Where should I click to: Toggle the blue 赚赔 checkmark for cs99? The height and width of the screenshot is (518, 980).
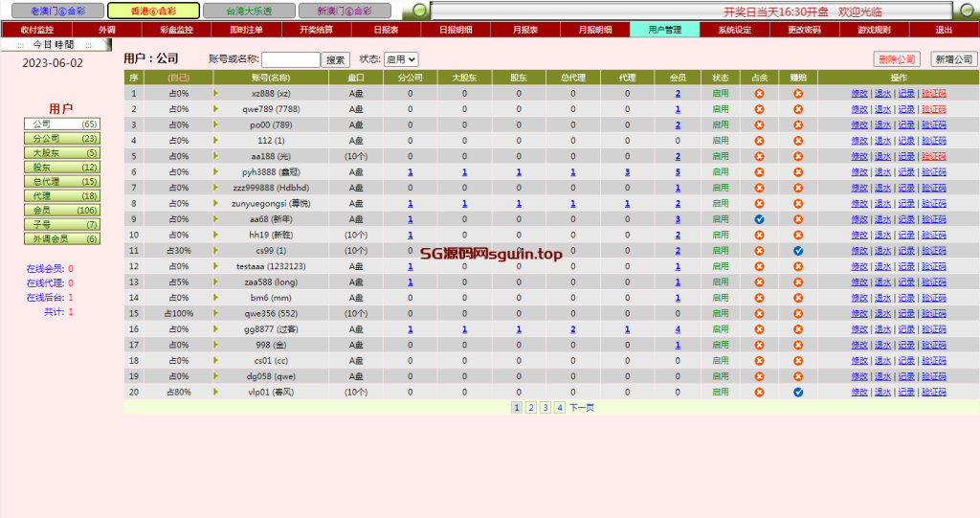click(x=798, y=251)
